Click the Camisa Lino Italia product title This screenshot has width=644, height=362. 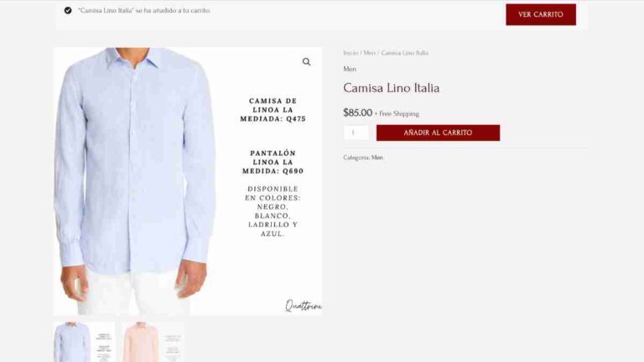pos(391,88)
